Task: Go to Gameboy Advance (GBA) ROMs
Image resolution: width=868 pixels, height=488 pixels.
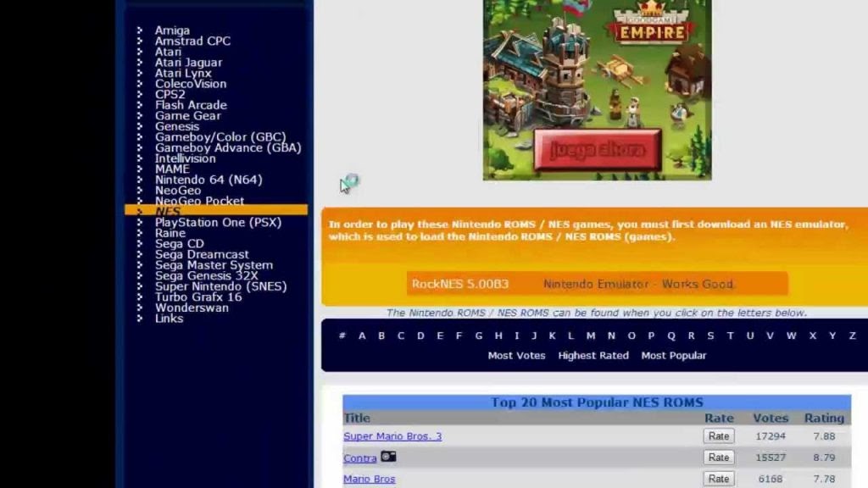Action: [x=228, y=147]
